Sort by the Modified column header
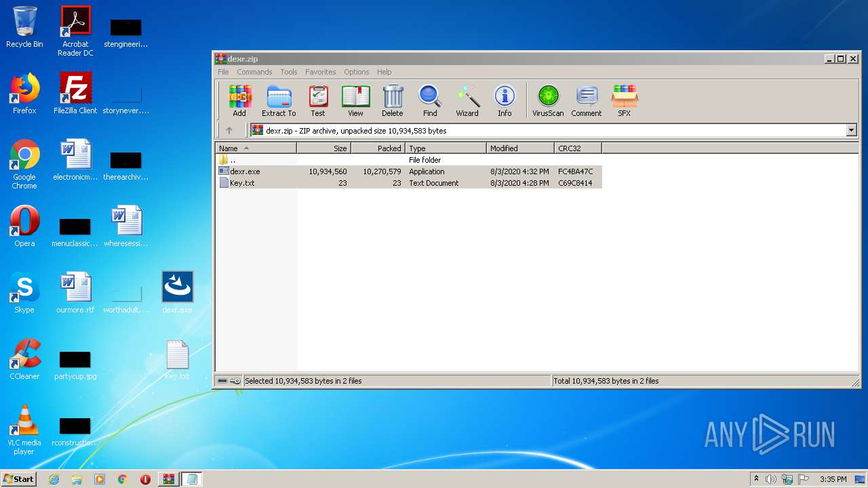The height and width of the screenshot is (488, 868). [x=520, y=148]
